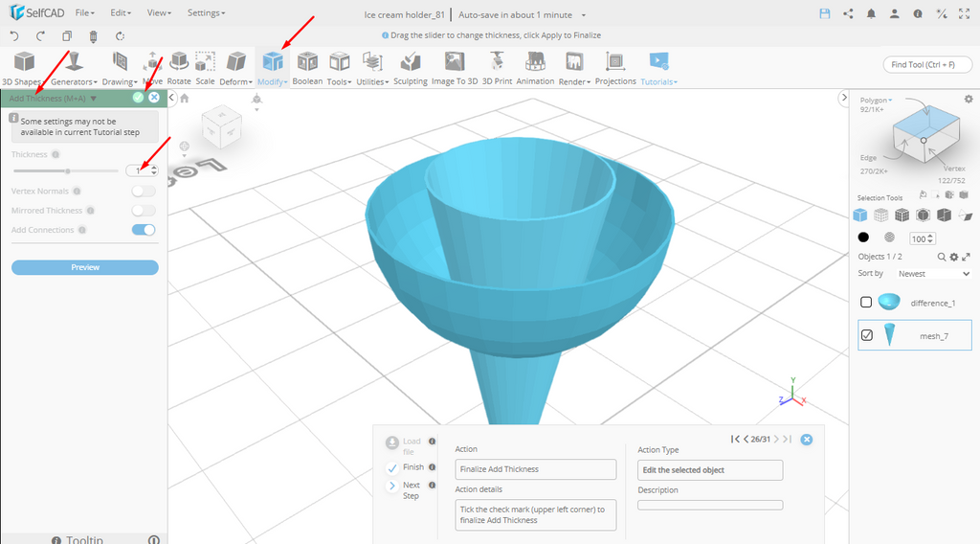The image size is (980, 544).
Task: Open the Edit menu
Action: point(120,12)
